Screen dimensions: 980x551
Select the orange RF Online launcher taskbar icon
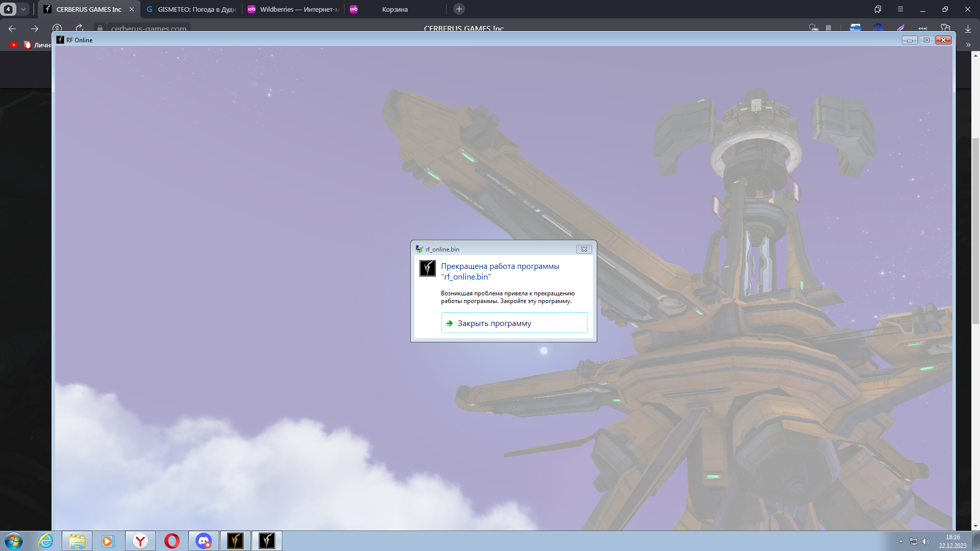pos(235,541)
